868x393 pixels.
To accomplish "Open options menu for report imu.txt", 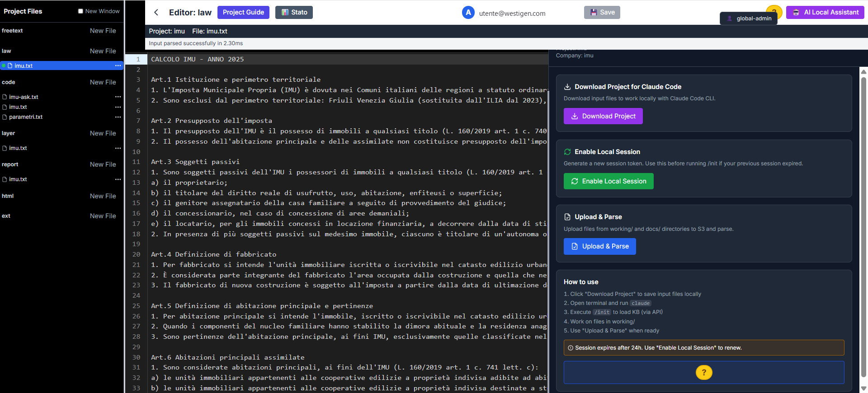I will [118, 179].
